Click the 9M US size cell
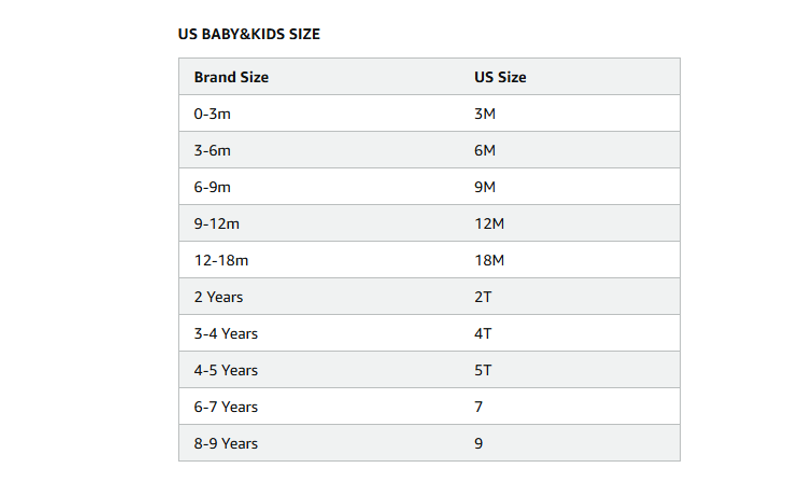Image resolution: width=804 pixels, height=487 pixels. [484, 187]
